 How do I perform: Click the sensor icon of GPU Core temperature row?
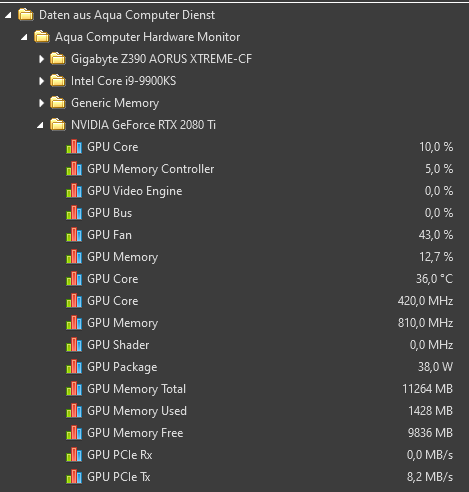[74, 279]
